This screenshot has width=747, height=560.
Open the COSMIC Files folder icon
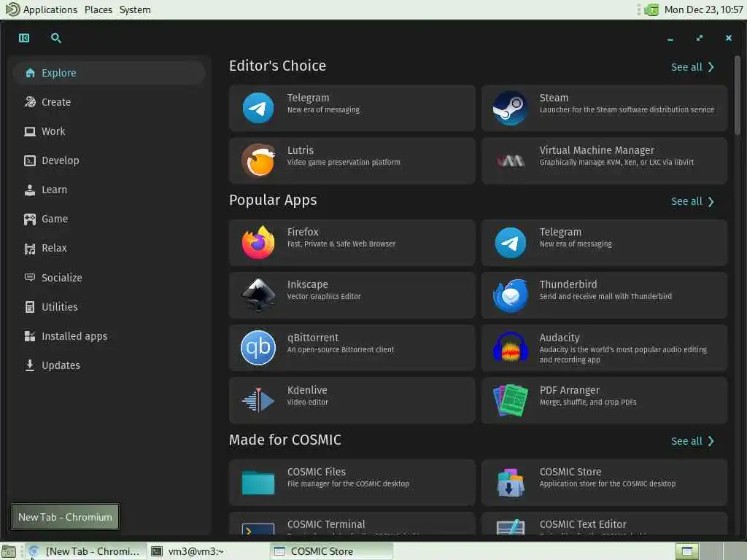point(258,483)
